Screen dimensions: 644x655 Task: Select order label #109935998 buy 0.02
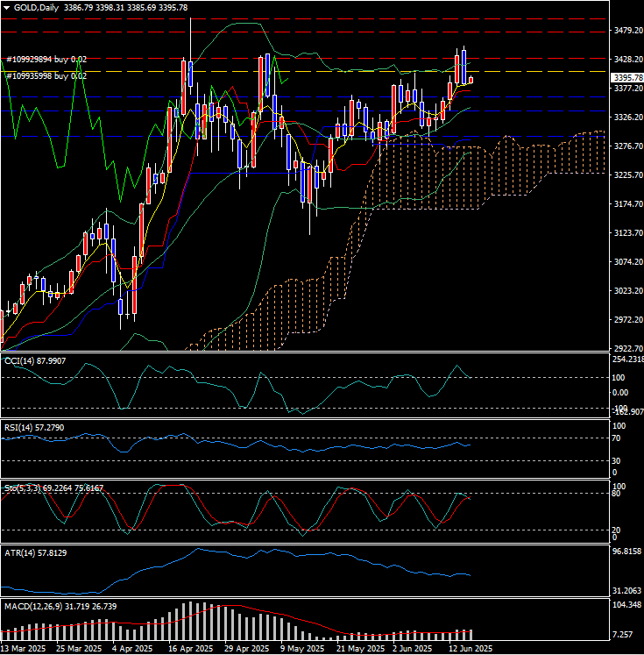46,76
